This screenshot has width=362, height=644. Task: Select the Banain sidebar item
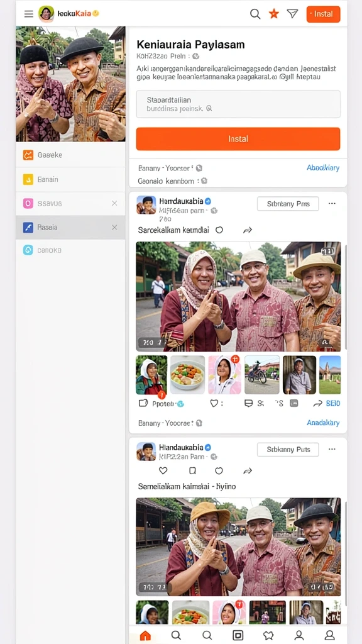pos(70,179)
